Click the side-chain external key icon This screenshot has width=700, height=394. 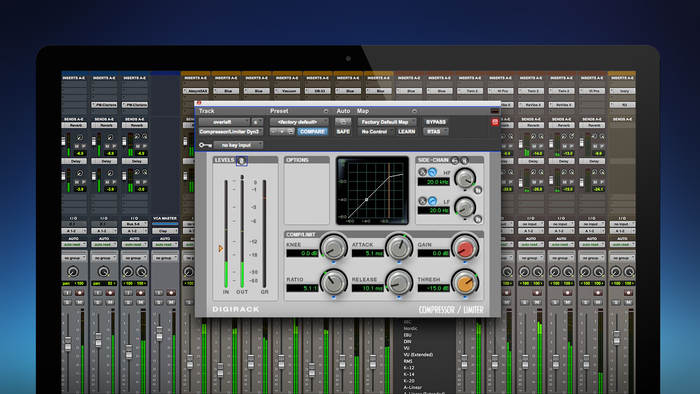pyautogui.click(x=455, y=160)
